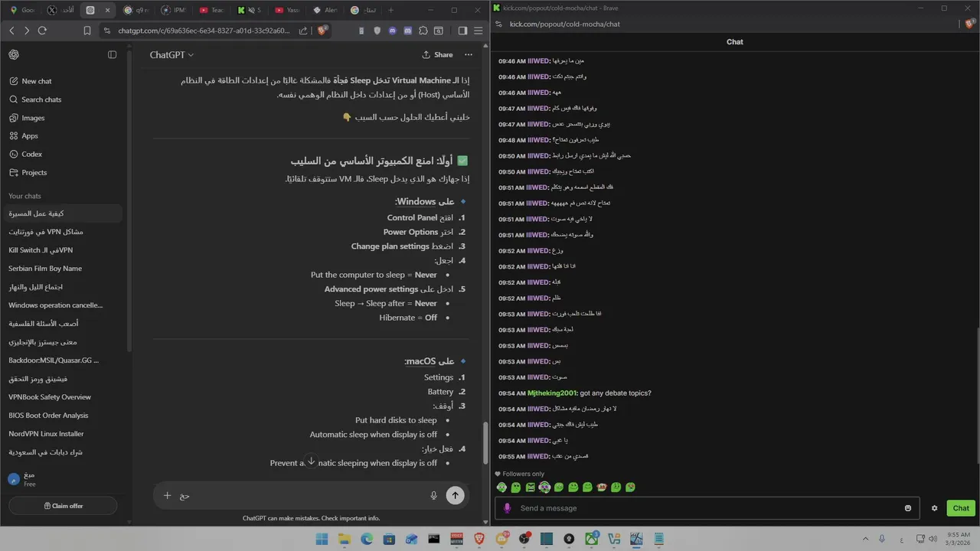Switch to the Teac YouTube tab
Viewport: 980px width, 551px height.
pyautogui.click(x=212, y=10)
